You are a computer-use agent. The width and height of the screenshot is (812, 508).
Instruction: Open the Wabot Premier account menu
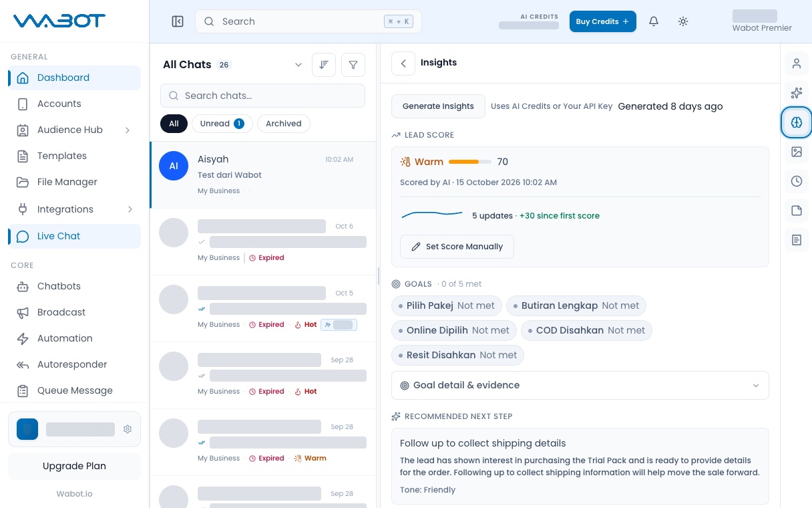click(x=761, y=21)
